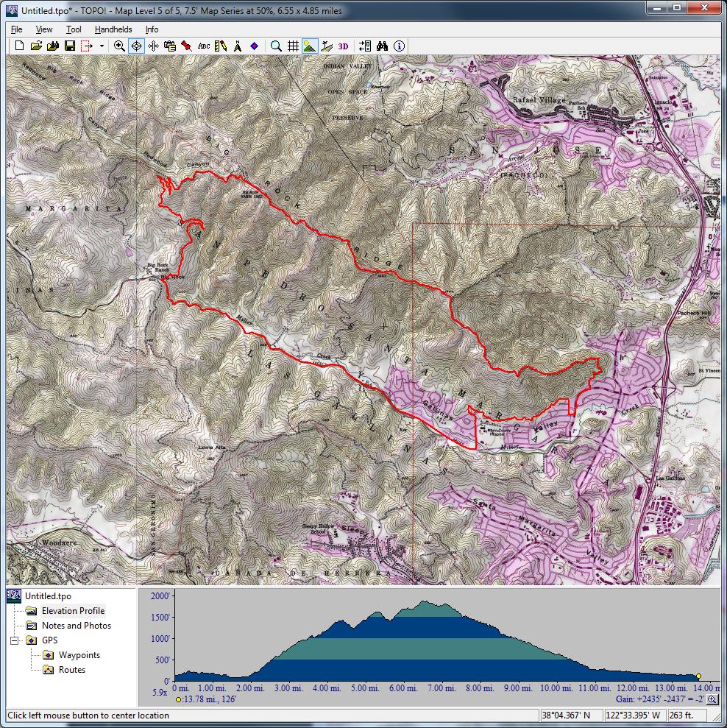The width and height of the screenshot is (727, 728).
Task: Toggle shaded relief mountain button
Action: click(310, 46)
